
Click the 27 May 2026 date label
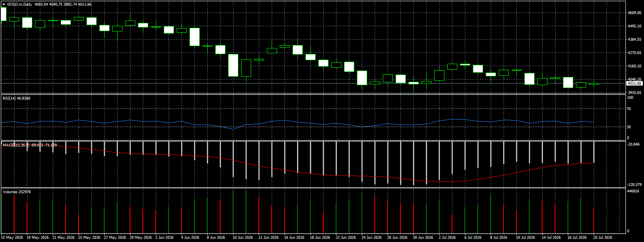point(115,238)
